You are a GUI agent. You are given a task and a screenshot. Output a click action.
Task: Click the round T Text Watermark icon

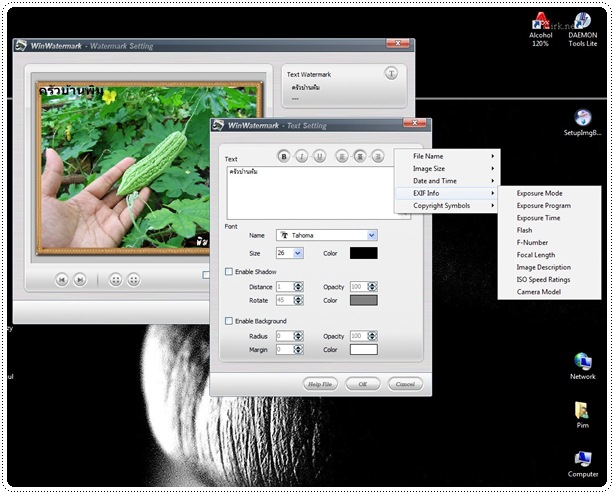391,73
